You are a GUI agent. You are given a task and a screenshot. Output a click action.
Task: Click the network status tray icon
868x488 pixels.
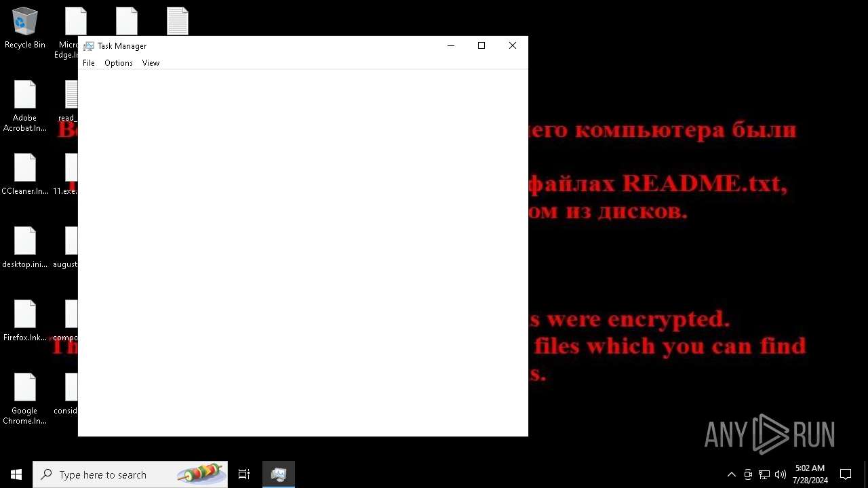(x=764, y=474)
